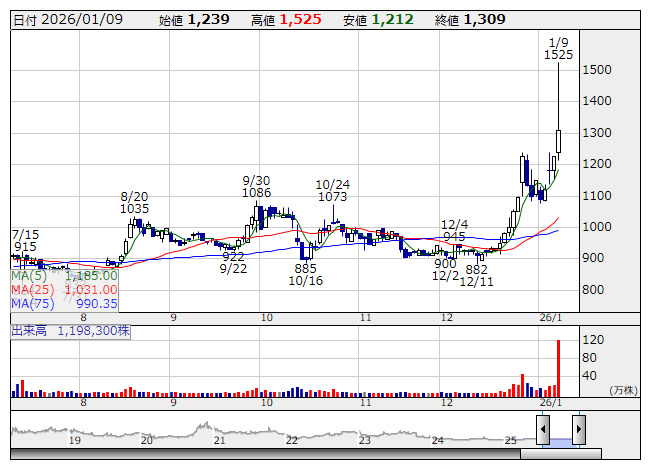
Task: Click the 1/9 1525 high price label
Action: click(559, 48)
